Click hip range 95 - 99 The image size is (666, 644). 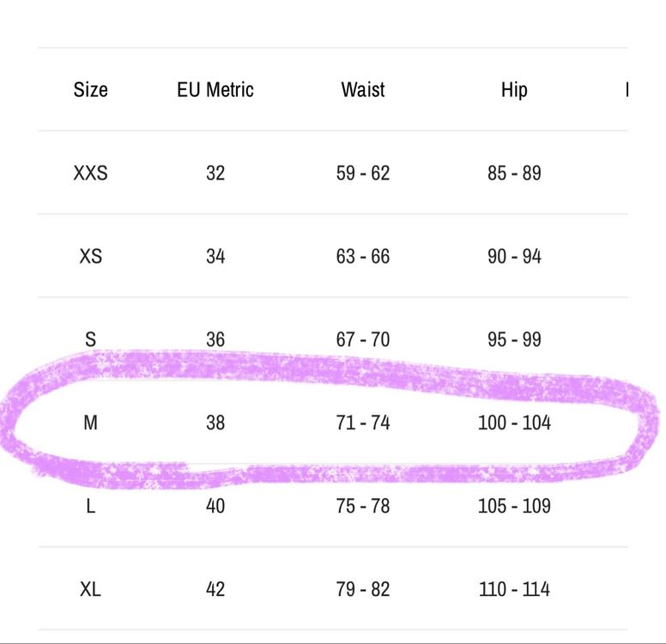click(x=514, y=340)
